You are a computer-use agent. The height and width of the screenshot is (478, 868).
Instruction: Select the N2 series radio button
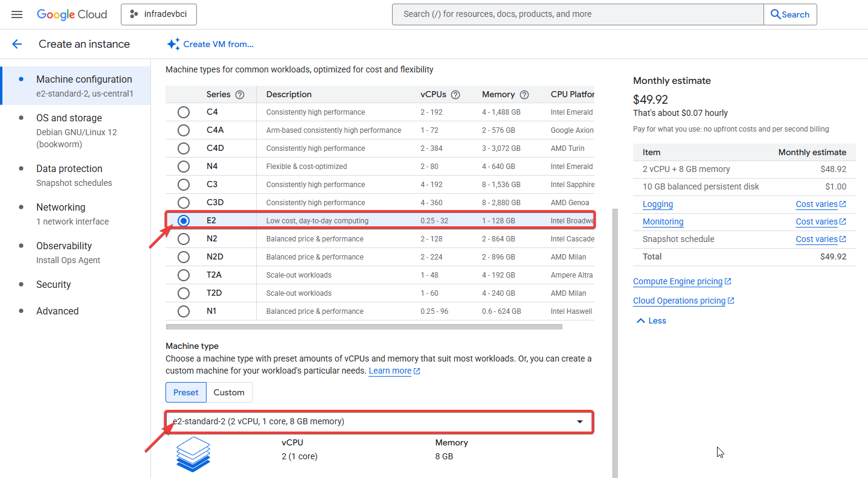(184, 239)
